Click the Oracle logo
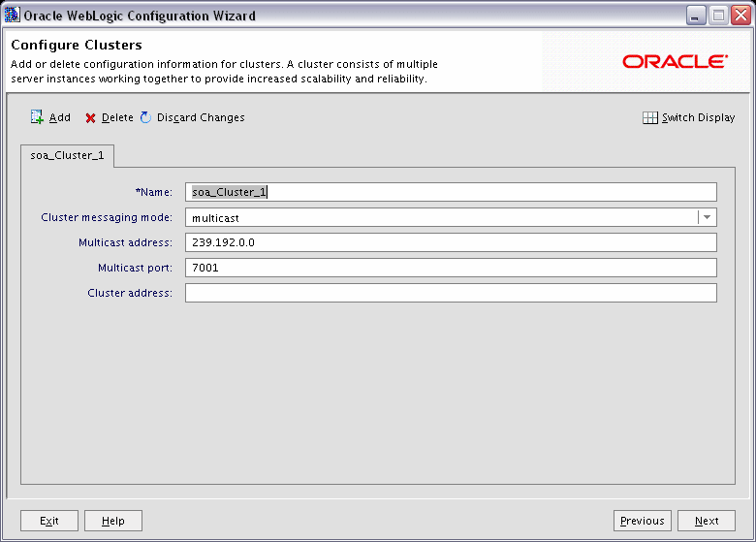 675,61
